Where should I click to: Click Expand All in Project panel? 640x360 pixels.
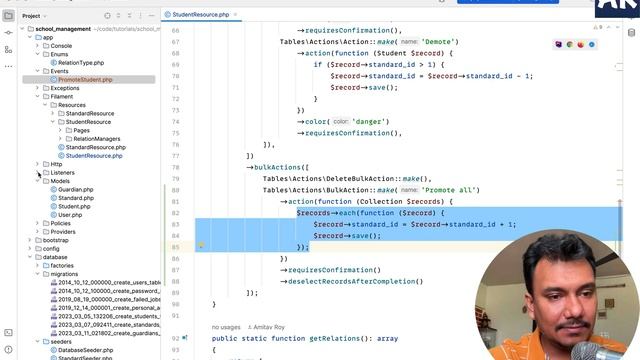point(118,16)
